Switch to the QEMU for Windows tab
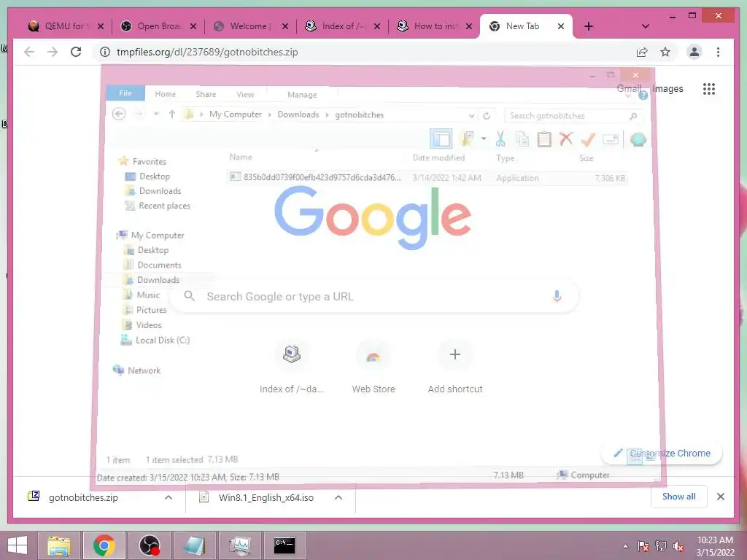Viewport: 747px width, 560px height. point(65,26)
